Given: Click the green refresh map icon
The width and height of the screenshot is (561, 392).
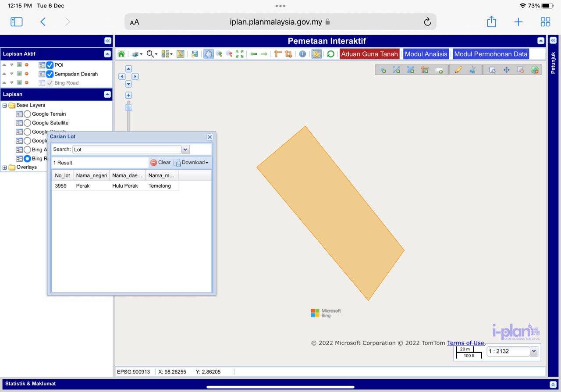Looking at the screenshot, I should 330,54.
